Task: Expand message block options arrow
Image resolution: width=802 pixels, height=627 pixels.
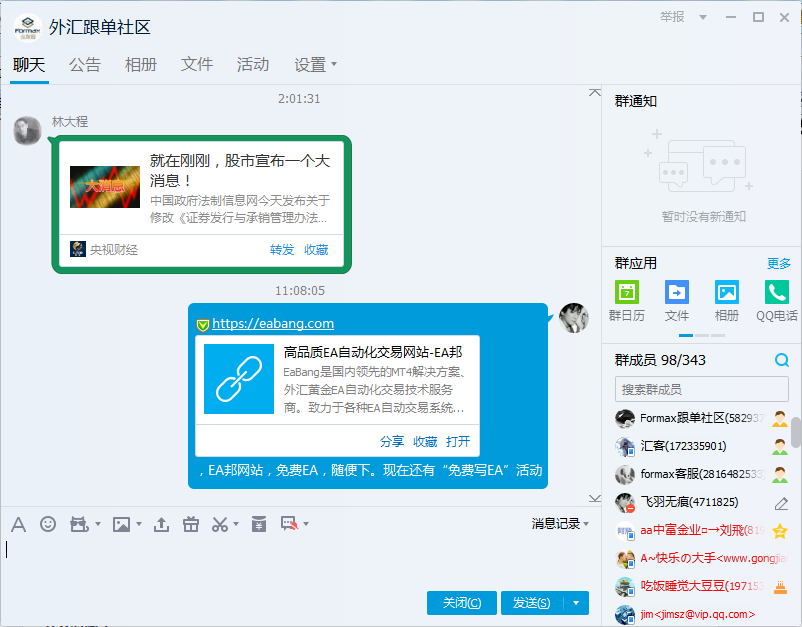Action: 306,524
